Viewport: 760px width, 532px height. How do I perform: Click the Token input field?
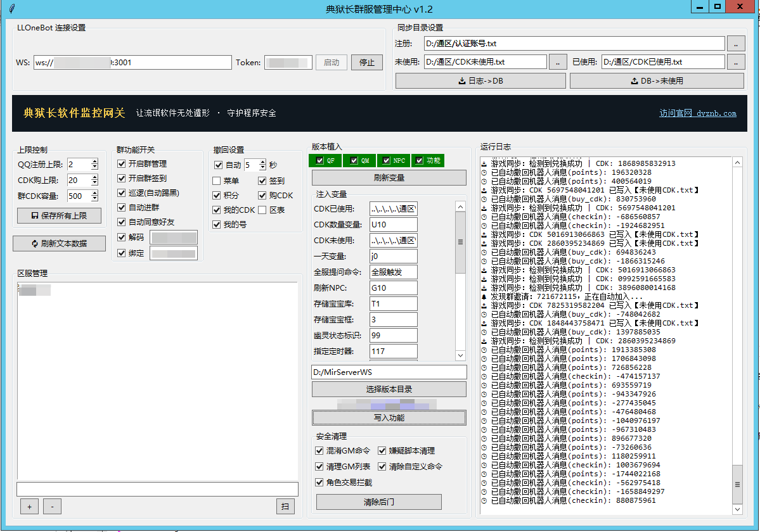(288, 63)
